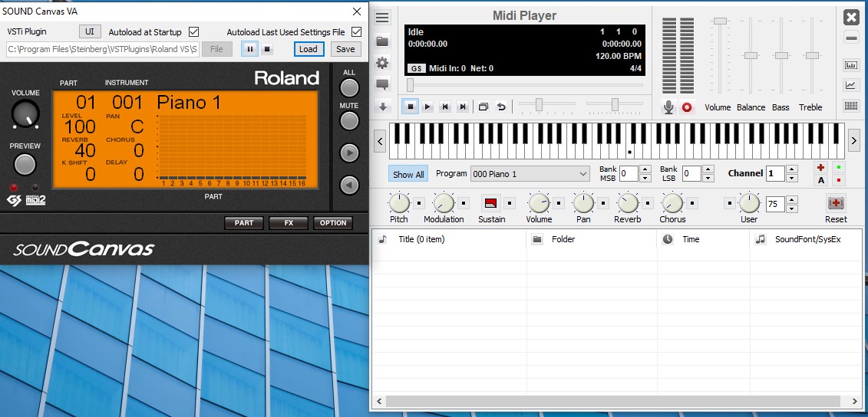This screenshot has width=868, height=417.
Task: Open the FX tab in Sound Canvas
Action: pyautogui.click(x=289, y=223)
